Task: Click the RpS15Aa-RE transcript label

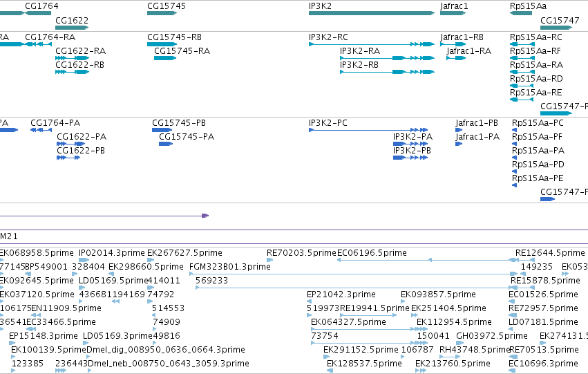Action: point(536,93)
